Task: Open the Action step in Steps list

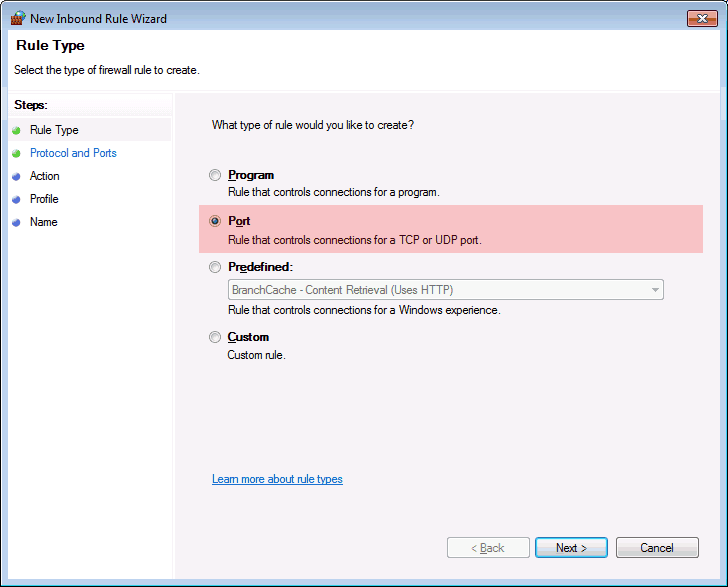Action: point(45,176)
